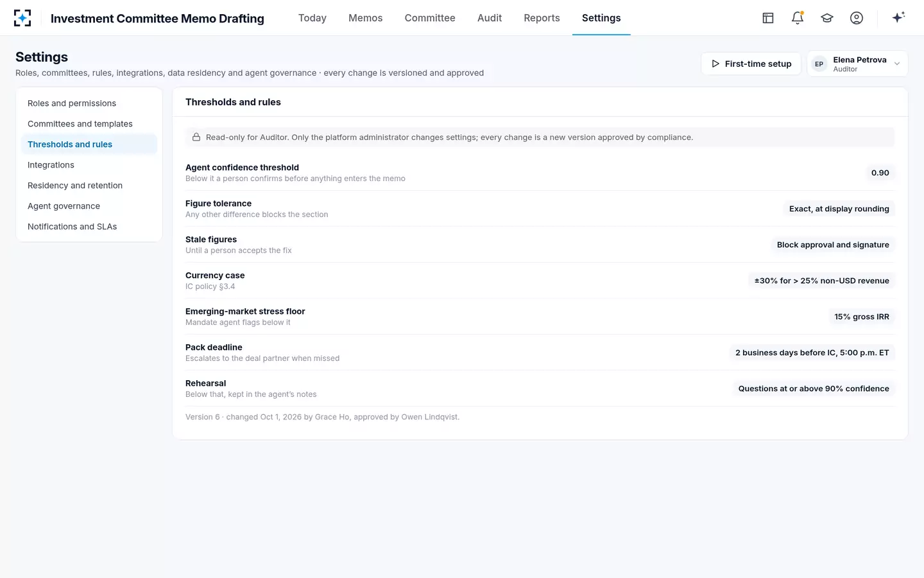Click the read-only lock icon
924x578 pixels.
(196, 137)
